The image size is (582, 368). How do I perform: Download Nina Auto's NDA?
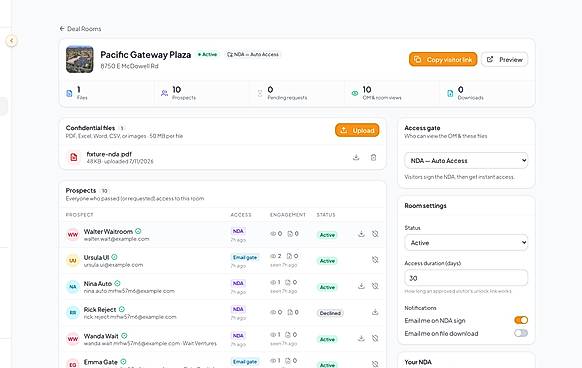pyautogui.click(x=361, y=286)
